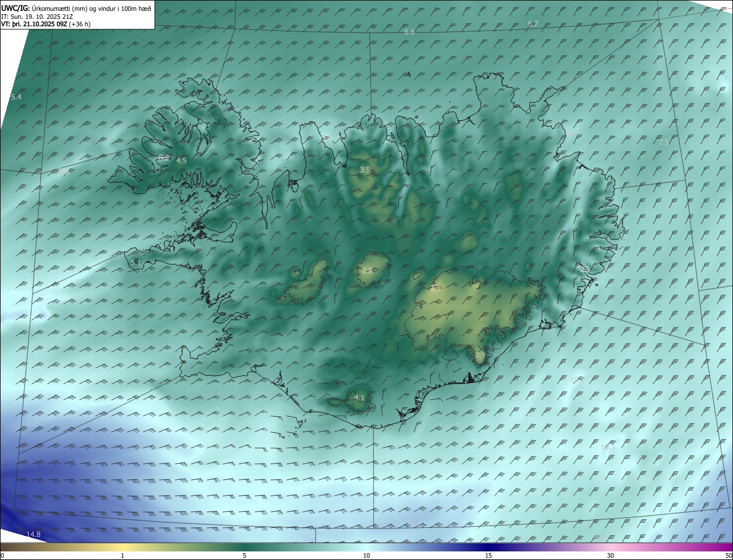Click the colorbar tick label '10'
This screenshot has width=733, height=560.
click(x=366, y=555)
